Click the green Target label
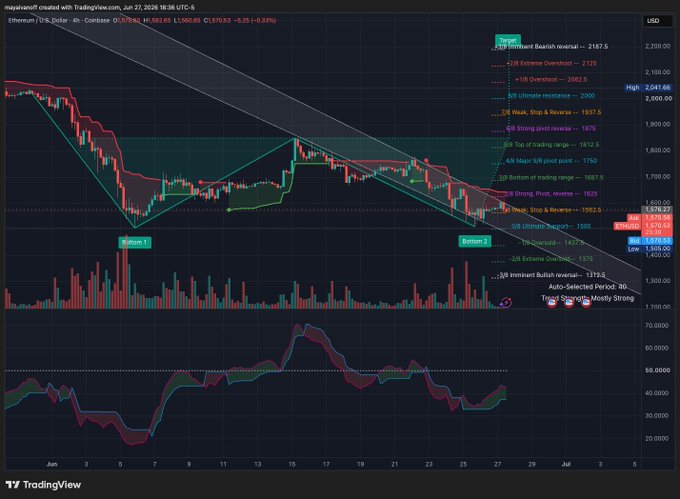This screenshot has height=499, width=680. pyautogui.click(x=508, y=40)
